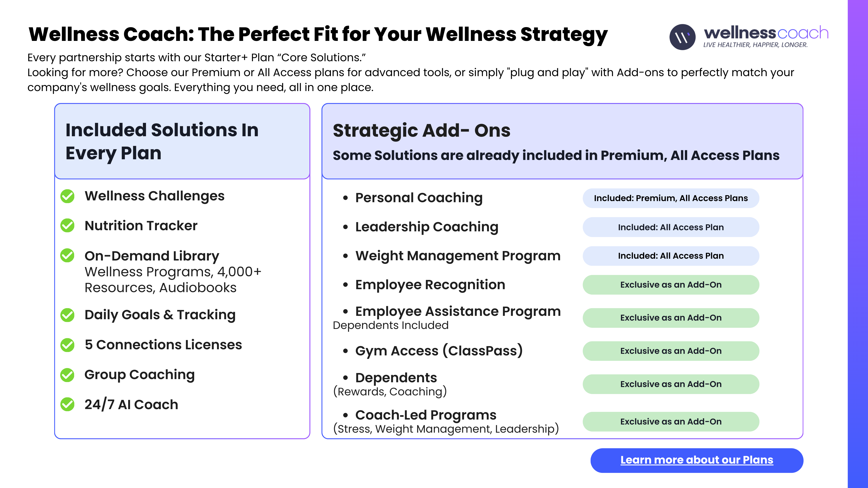Click the green checkmark beside Wellness Challenges
This screenshot has width=868, height=488.
[x=67, y=196]
